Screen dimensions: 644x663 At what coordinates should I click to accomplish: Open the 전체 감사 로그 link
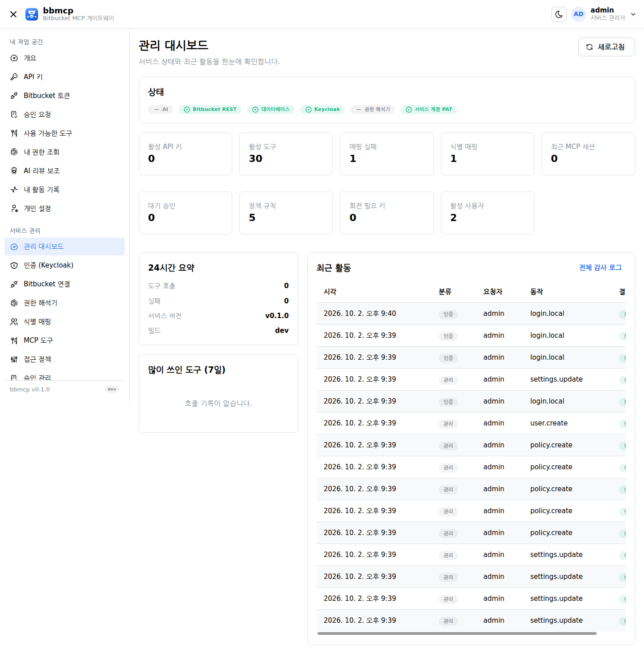click(x=600, y=268)
